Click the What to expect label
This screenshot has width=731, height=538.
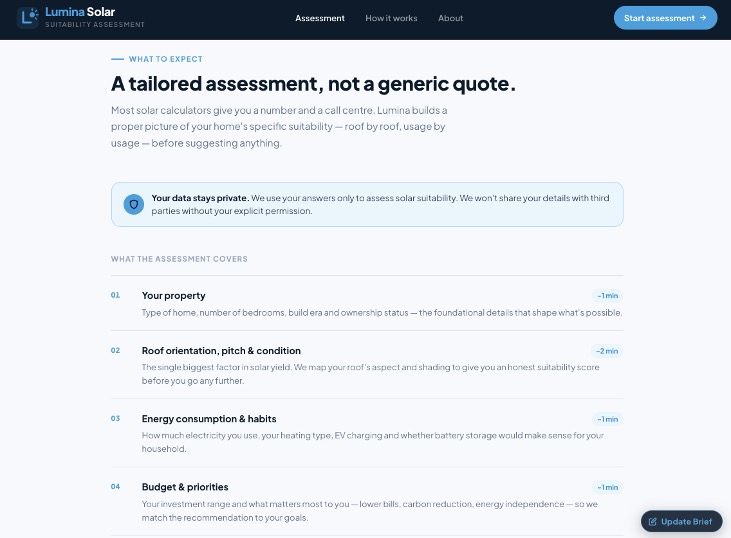point(166,59)
